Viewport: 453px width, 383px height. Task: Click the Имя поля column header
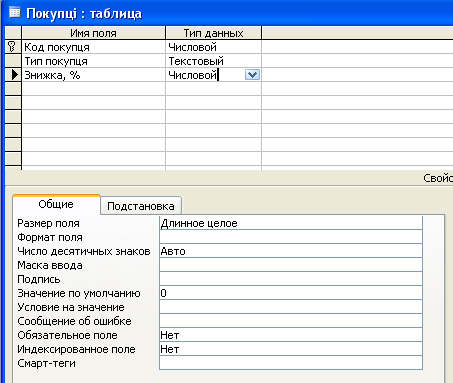click(93, 33)
